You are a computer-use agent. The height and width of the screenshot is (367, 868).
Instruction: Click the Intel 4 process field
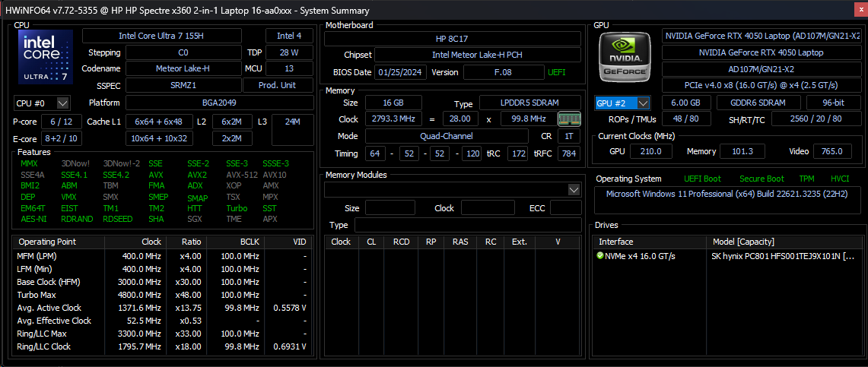289,36
